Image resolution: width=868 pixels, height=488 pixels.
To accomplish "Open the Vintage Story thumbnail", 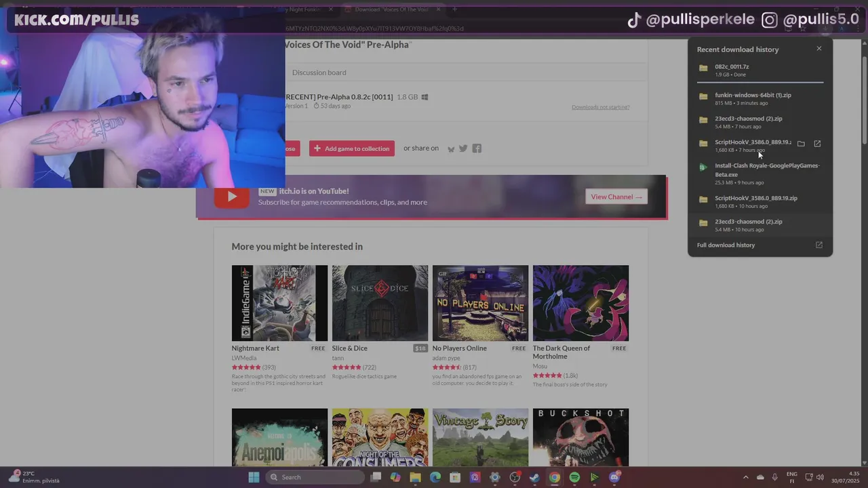I will [x=480, y=437].
